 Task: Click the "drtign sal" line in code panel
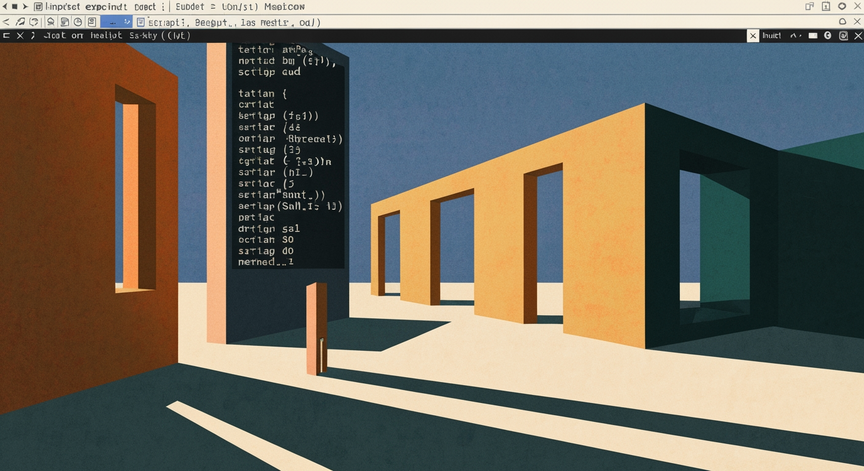pyautogui.click(x=269, y=229)
